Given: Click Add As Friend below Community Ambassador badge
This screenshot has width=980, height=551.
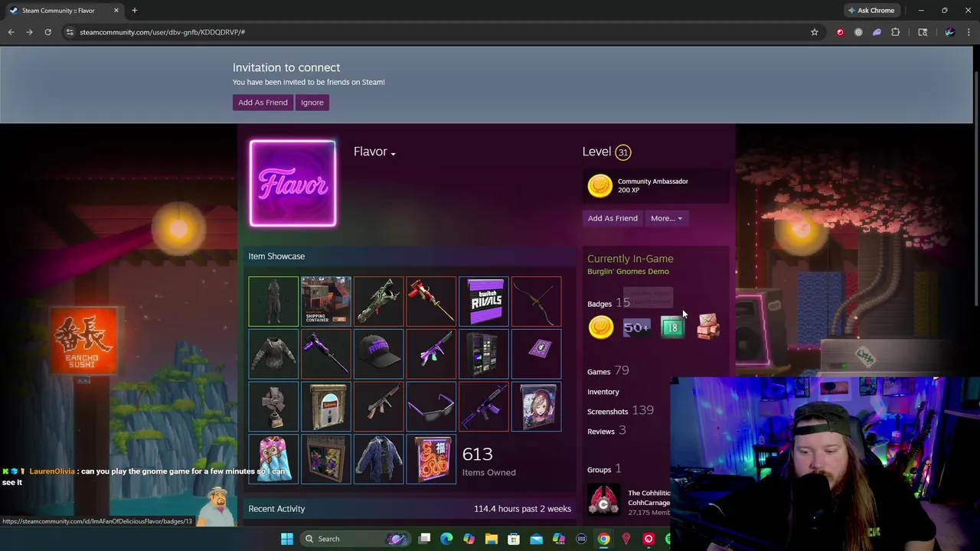Looking at the screenshot, I should click(x=612, y=218).
